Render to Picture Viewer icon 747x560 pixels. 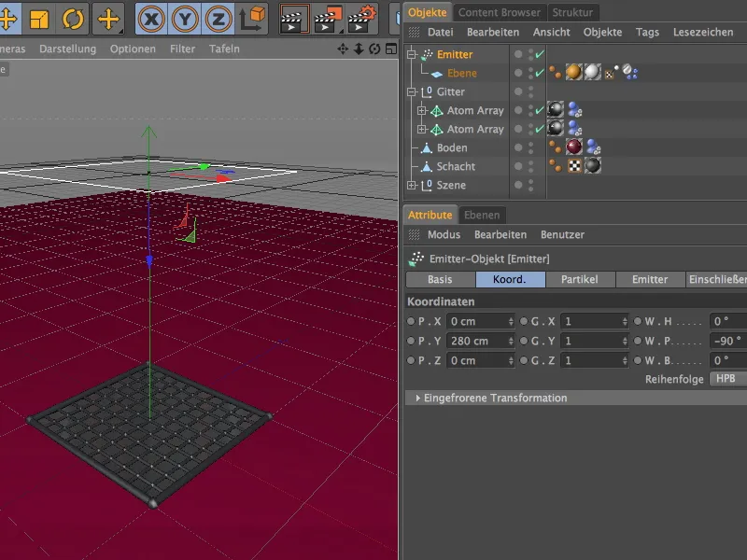pos(329,19)
